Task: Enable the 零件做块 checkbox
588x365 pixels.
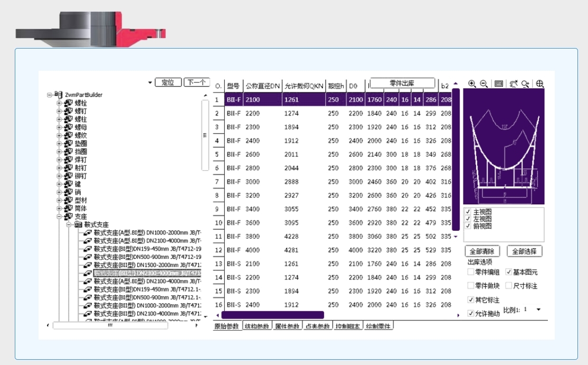Action: (x=471, y=285)
